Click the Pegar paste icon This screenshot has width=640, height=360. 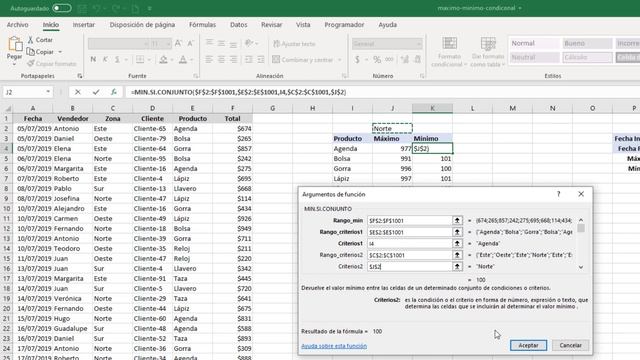pyautogui.click(x=15, y=44)
